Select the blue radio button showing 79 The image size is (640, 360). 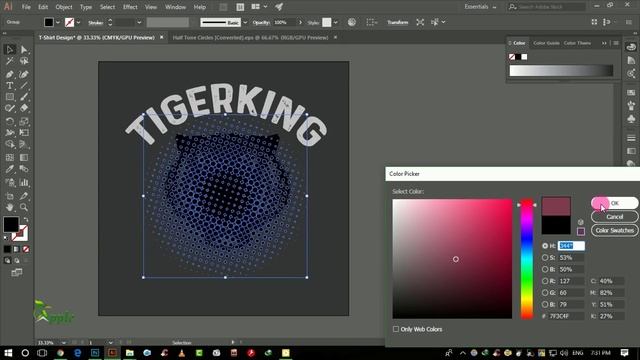545,304
